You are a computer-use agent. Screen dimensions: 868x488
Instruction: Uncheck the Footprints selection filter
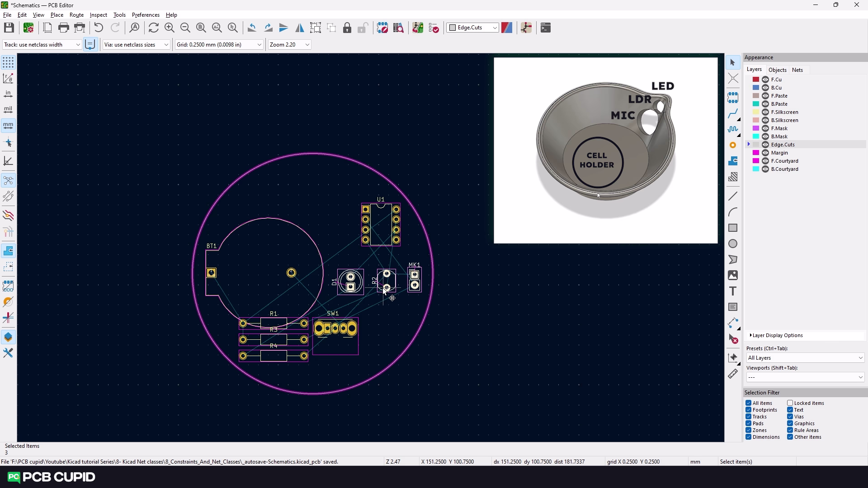[748, 410]
